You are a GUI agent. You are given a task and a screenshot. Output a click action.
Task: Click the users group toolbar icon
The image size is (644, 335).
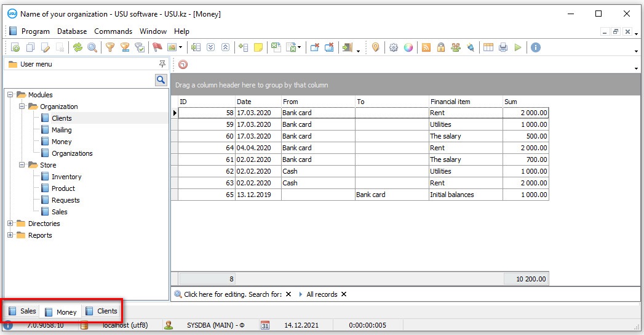(x=456, y=47)
